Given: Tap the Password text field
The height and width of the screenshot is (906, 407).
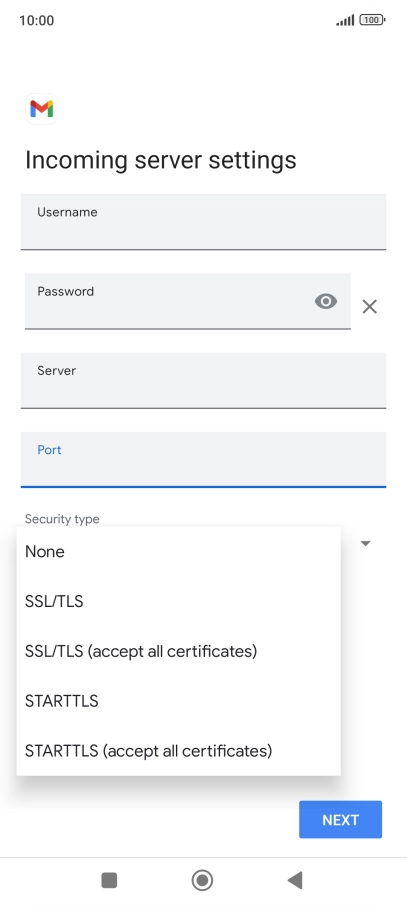Looking at the screenshot, I should tap(188, 301).
